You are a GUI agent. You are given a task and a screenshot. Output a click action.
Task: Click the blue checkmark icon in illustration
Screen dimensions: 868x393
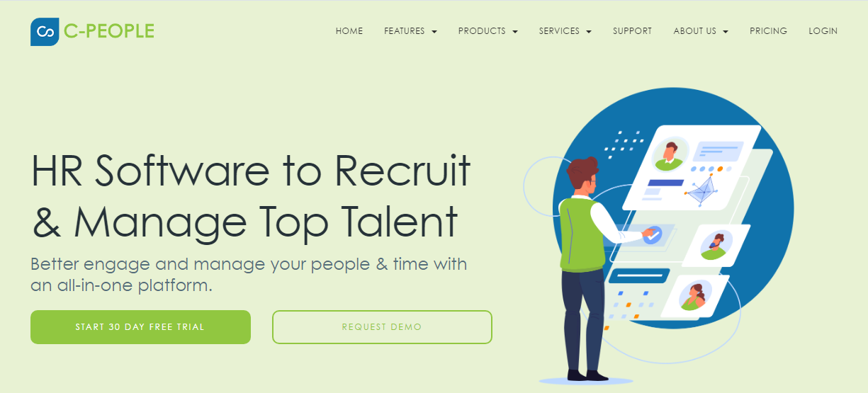(x=653, y=234)
